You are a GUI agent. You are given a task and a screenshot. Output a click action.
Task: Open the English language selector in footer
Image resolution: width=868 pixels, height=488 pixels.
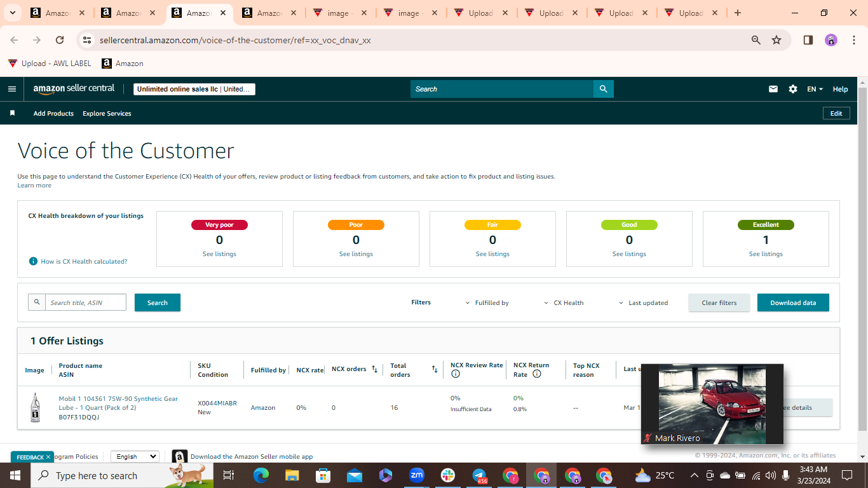coord(135,456)
